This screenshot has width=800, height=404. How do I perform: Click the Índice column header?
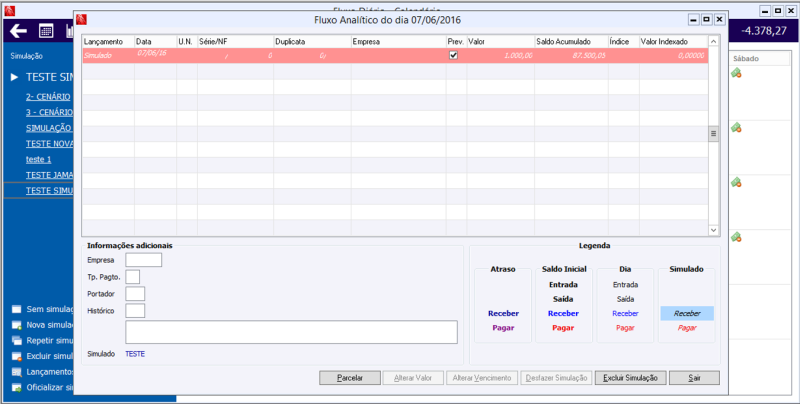[623, 41]
